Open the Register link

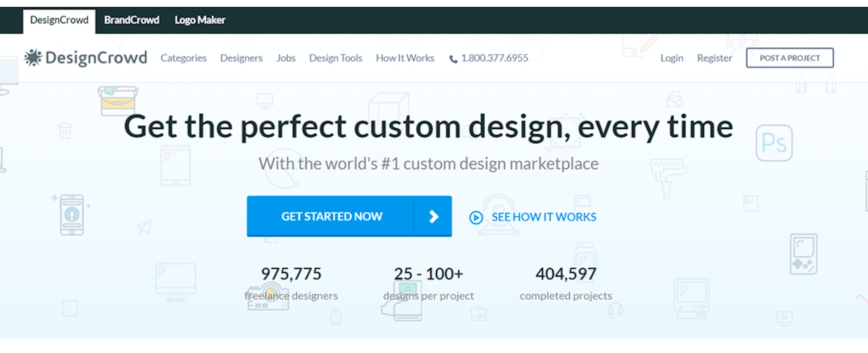(715, 58)
